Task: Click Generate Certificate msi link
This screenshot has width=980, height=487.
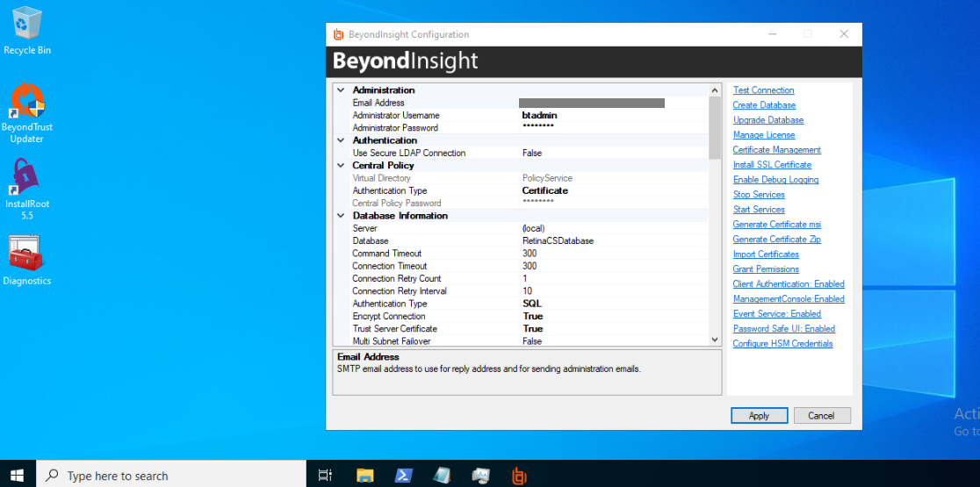Action: 777,224
